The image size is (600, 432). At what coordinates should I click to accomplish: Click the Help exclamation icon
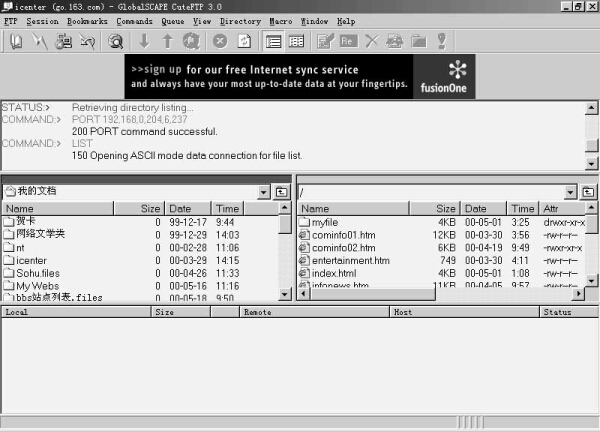coord(442,41)
